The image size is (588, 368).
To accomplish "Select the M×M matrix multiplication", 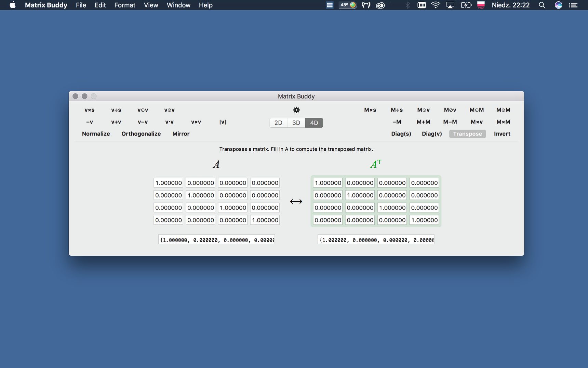I will point(504,122).
